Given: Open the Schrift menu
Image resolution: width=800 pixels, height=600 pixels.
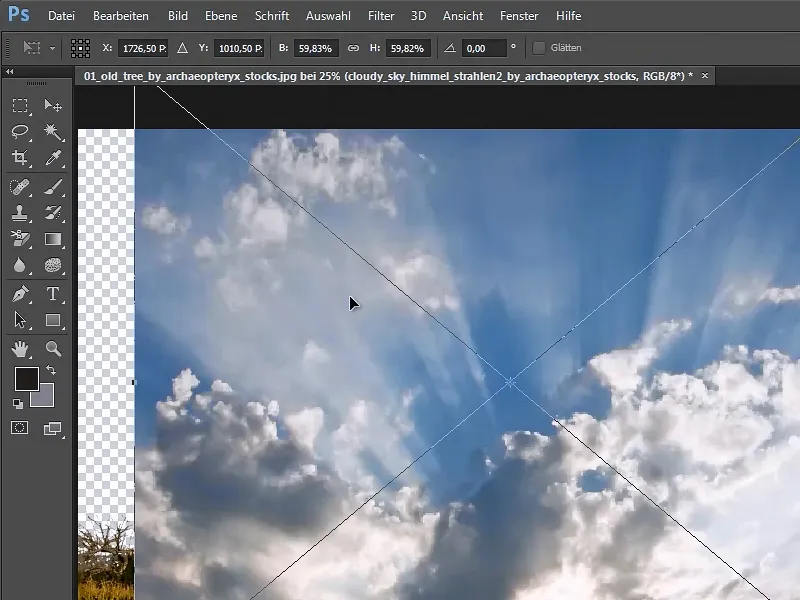Looking at the screenshot, I should coord(272,16).
